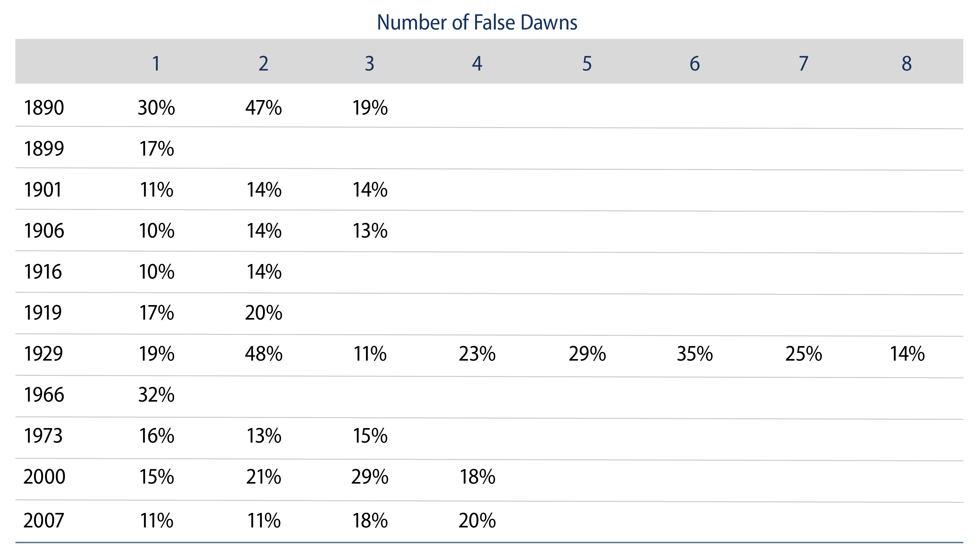Image resolution: width=977 pixels, height=560 pixels.
Task: Select the 20% cell in the 1919 row
Action: [263, 313]
